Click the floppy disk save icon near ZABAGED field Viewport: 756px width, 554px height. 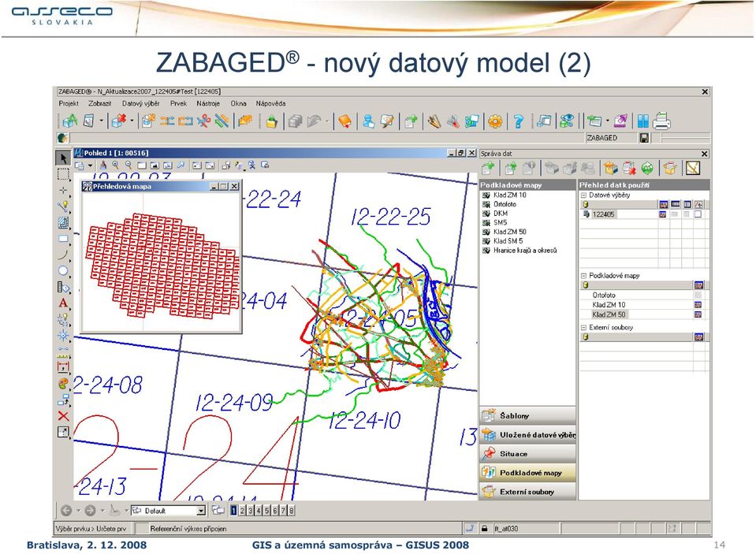click(643, 138)
